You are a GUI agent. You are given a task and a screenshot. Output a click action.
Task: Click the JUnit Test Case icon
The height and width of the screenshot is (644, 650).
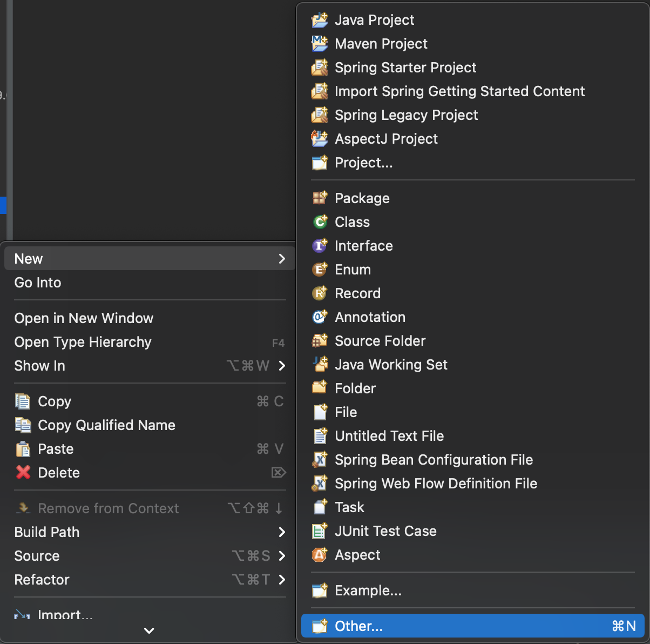[x=320, y=531]
